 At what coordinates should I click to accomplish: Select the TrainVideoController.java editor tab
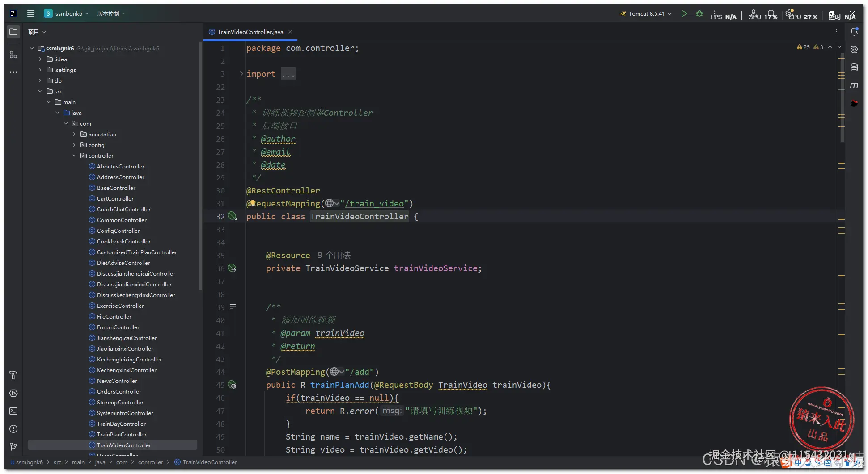tap(250, 32)
